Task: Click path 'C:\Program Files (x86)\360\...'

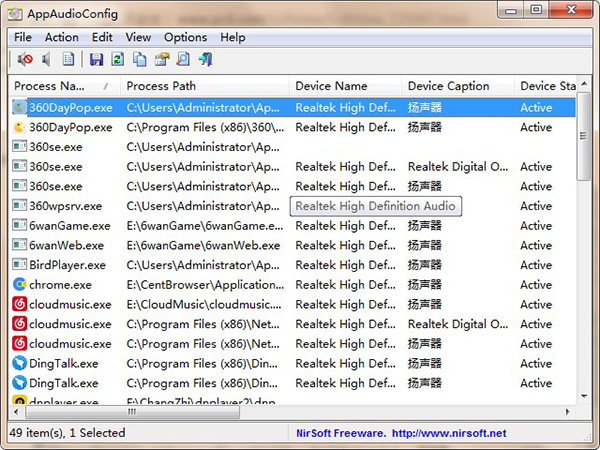Action: [x=205, y=127]
